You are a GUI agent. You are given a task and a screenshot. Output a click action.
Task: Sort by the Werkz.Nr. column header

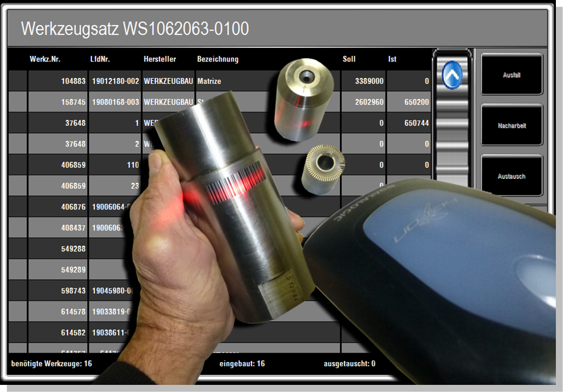(x=45, y=59)
